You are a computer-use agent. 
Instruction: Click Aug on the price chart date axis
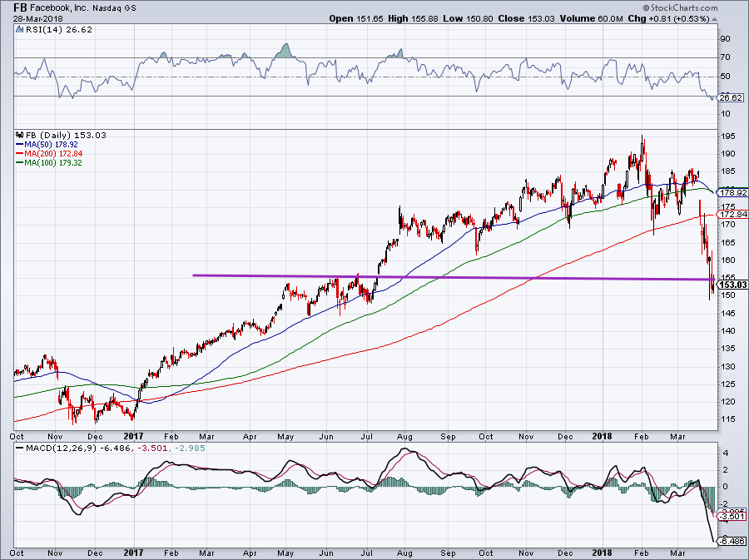tap(404, 436)
